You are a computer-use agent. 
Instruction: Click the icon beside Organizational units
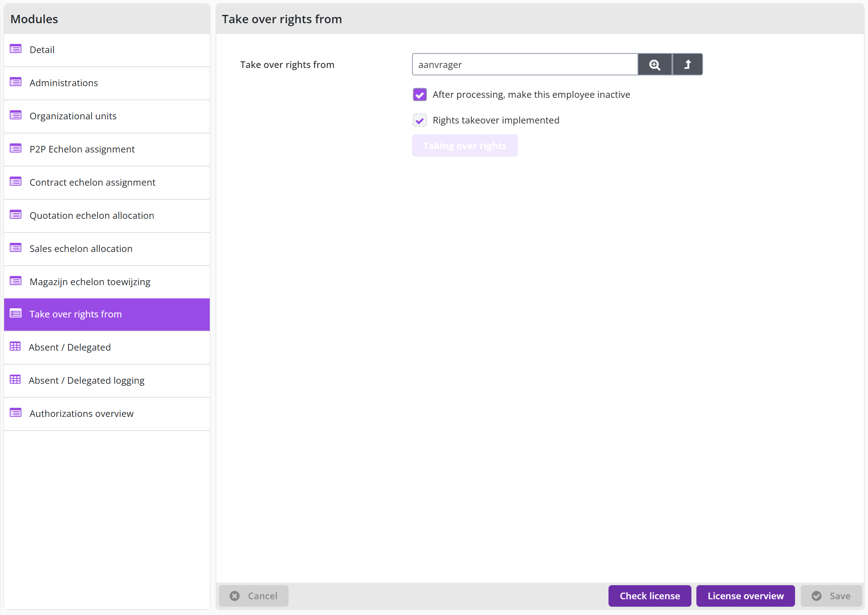click(x=16, y=116)
